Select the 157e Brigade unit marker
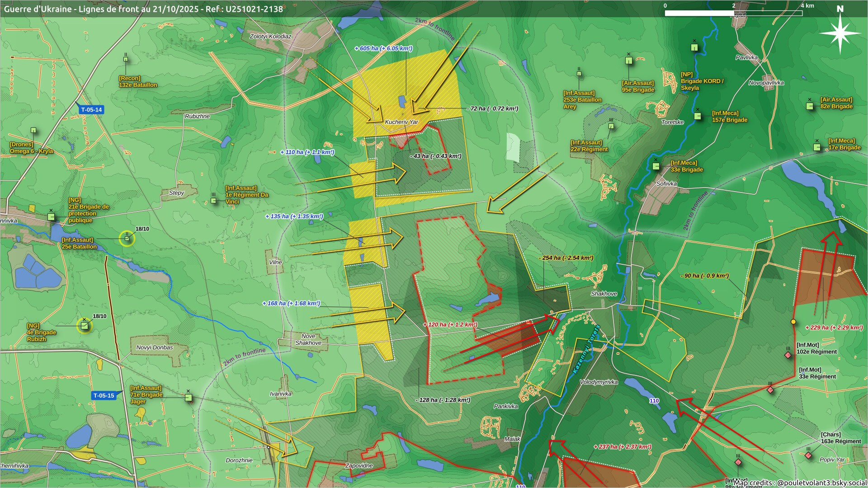The image size is (868, 488). point(698,116)
